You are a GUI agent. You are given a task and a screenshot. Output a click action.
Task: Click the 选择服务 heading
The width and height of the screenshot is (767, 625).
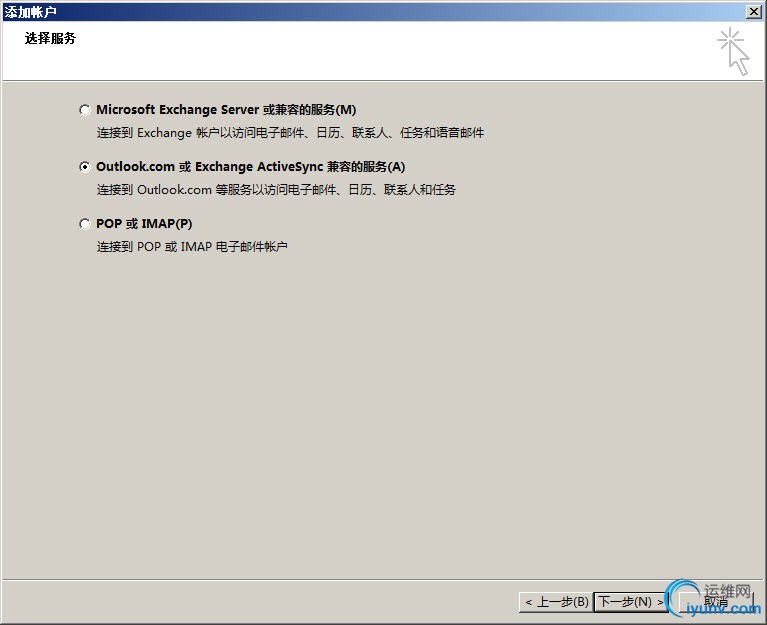[50, 38]
